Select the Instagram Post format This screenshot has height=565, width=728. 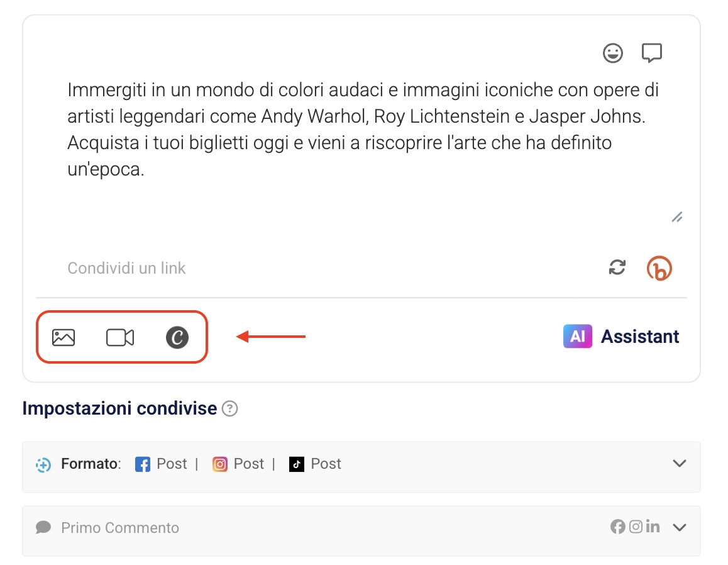(x=239, y=464)
